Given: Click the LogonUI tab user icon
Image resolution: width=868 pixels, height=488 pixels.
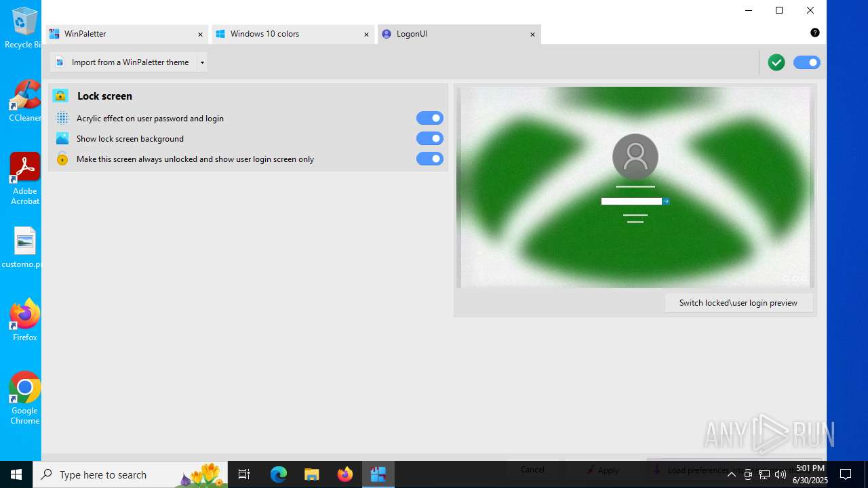Looking at the screenshot, I should [x=387, y=34].
